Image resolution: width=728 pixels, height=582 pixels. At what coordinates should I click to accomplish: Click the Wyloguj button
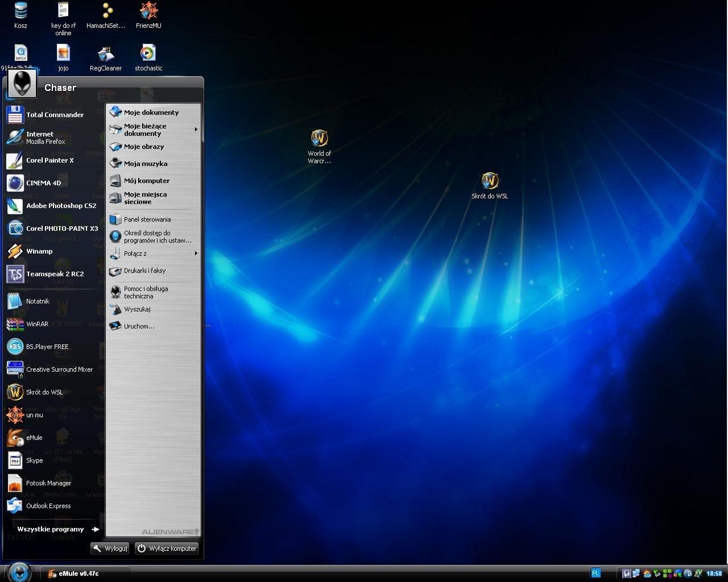[110, 548]
